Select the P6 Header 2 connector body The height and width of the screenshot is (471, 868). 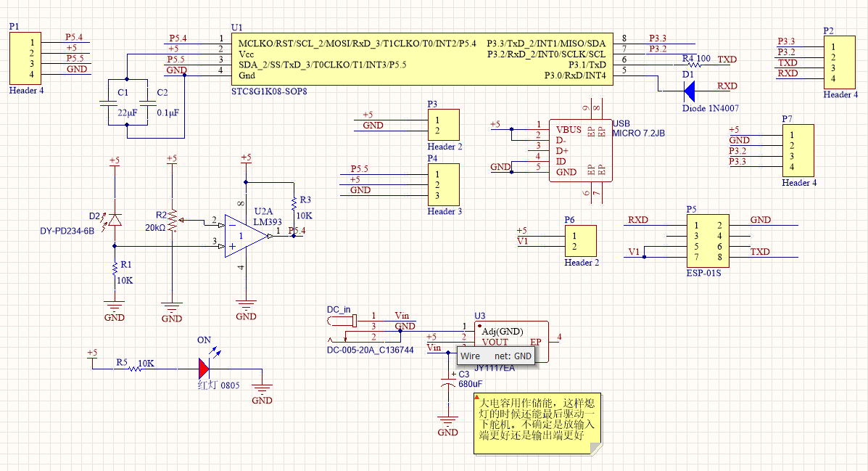coord(580,241)
